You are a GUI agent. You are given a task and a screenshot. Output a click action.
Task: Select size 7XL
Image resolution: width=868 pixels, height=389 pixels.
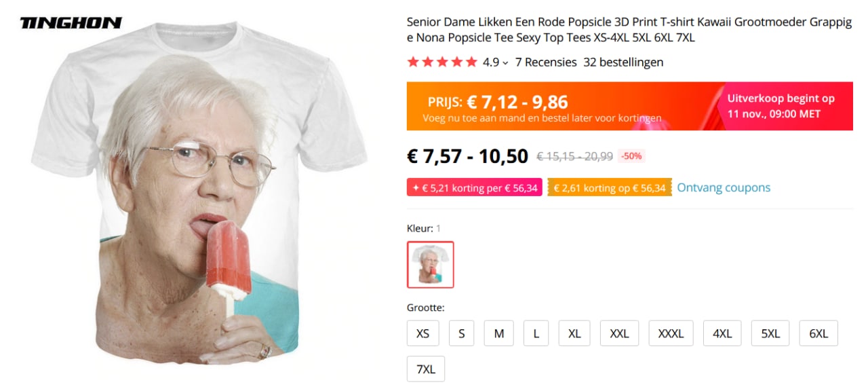pos(426,369)
